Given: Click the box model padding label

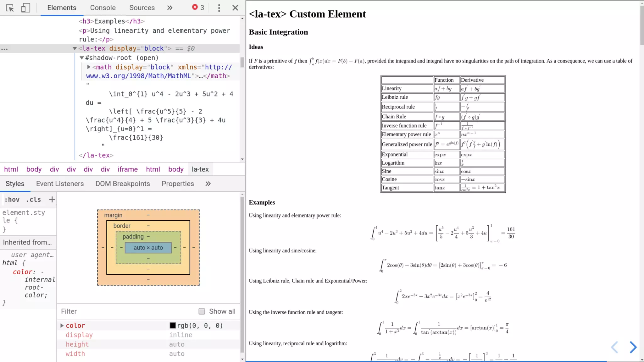Looking at the screenshot, I should (x=133, y=237).
